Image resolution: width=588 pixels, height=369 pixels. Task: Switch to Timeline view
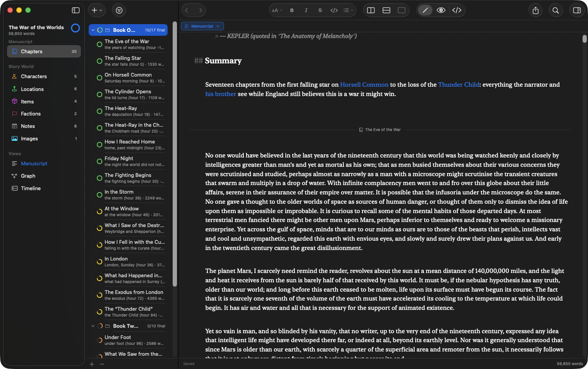pos(44,189)
